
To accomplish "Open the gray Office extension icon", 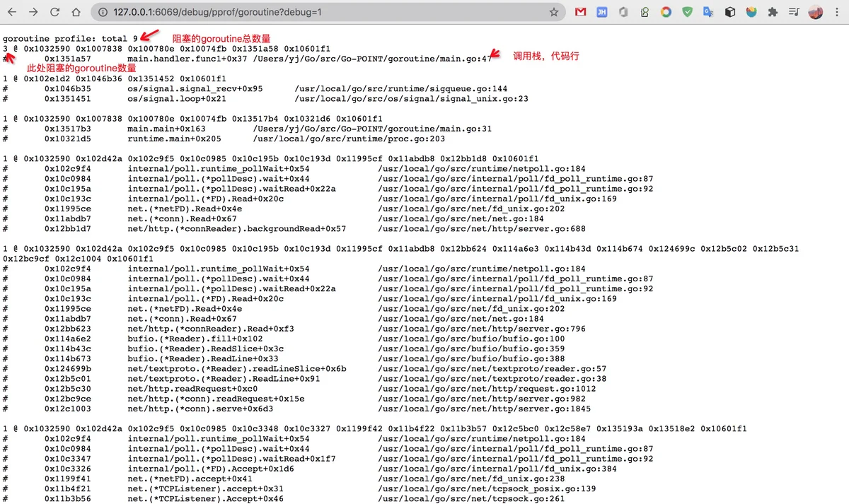I will pyautogui.click(x=623, y=12).
